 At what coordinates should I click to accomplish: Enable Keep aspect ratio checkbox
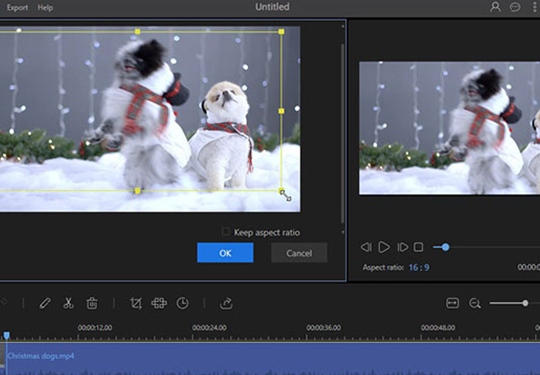pos(226,232)
